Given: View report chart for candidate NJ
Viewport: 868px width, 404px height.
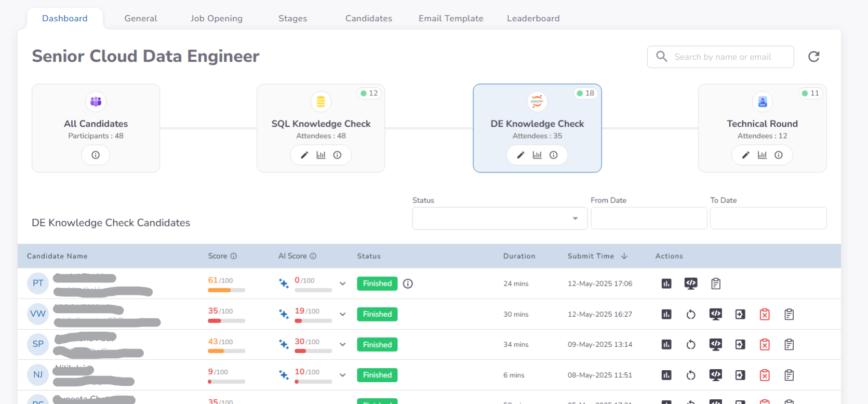Looking at the screenshot, I should 666,375.
